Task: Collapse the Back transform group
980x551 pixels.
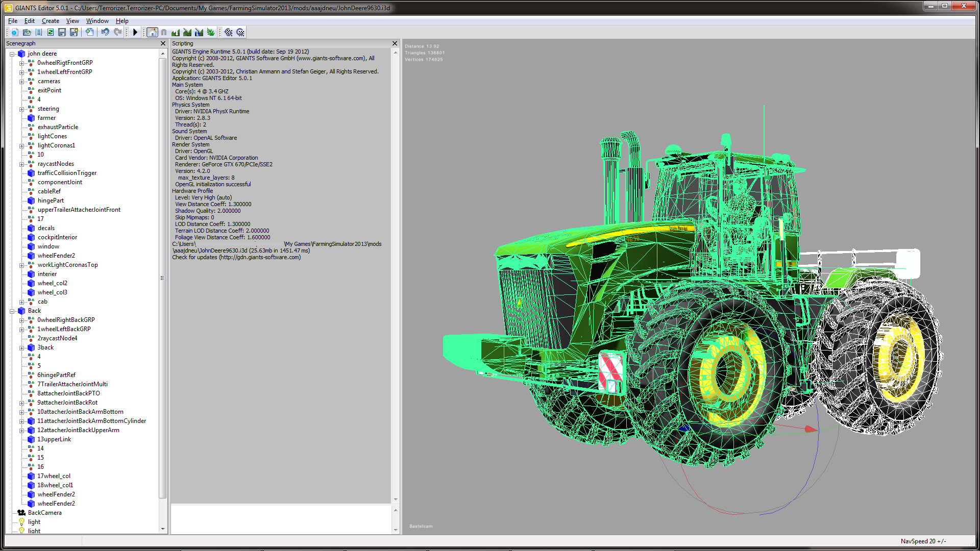Action: pos(12,311)
